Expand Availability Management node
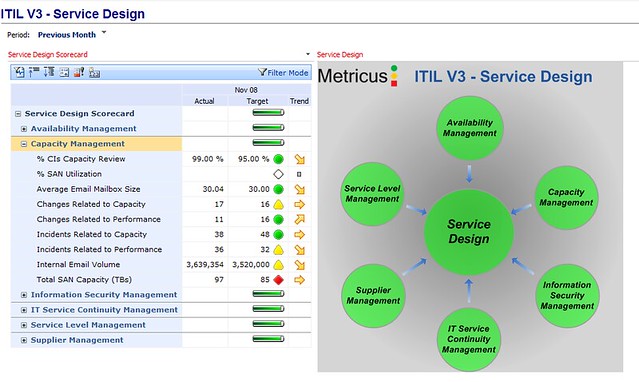The width and height of the screenshot is (639, 382). click(24, 129)
